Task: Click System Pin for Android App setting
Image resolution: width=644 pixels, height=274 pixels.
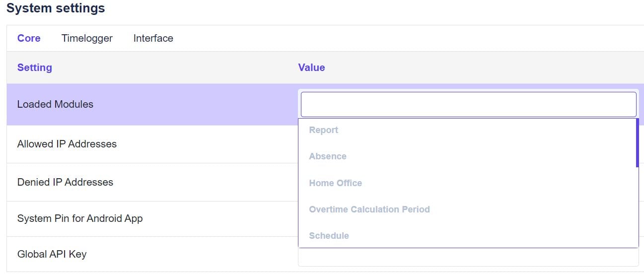Action: pos(80,218)
